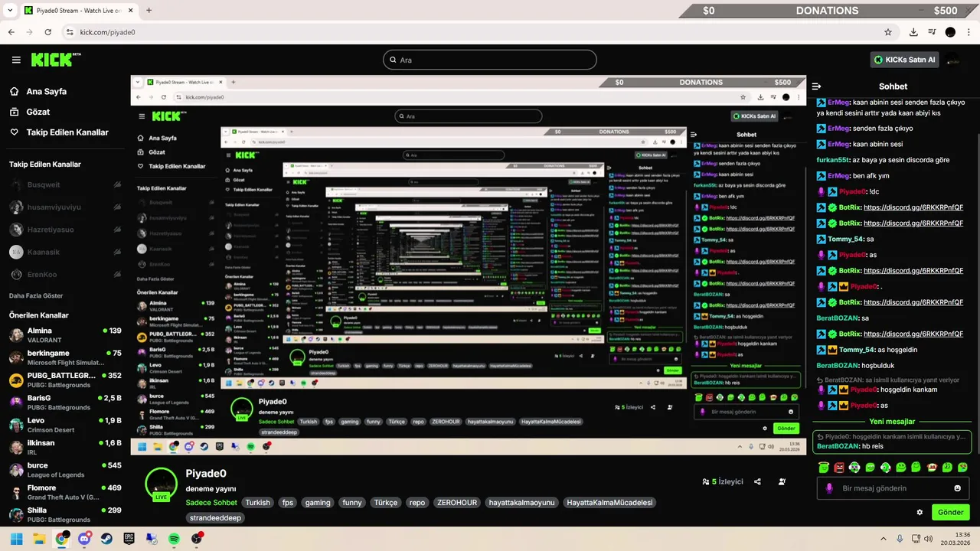Expand the list with Daha Fazla Göster
Screen dimensions: 980x551
pyautogui.click(x=36, y=295)
